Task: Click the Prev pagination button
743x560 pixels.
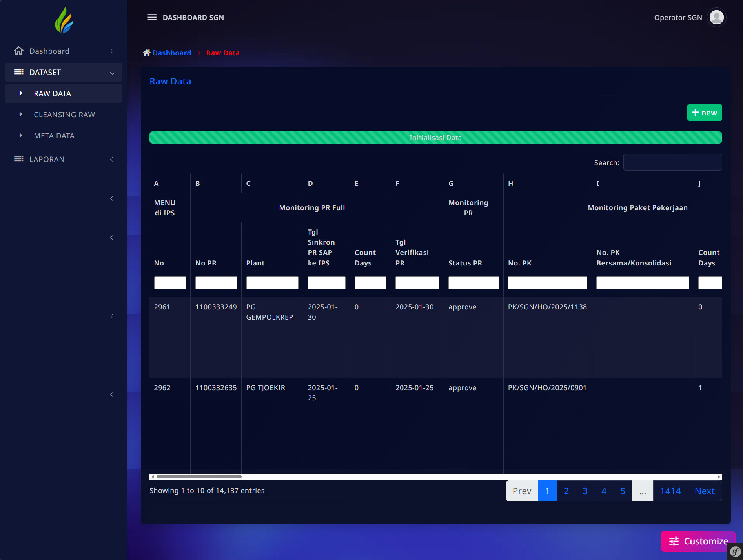Action: coord(522,491)
